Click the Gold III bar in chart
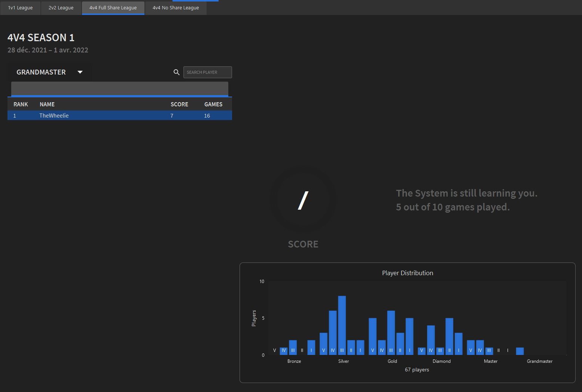Viewport: 582px width, 392px height. tap(391, 332)
